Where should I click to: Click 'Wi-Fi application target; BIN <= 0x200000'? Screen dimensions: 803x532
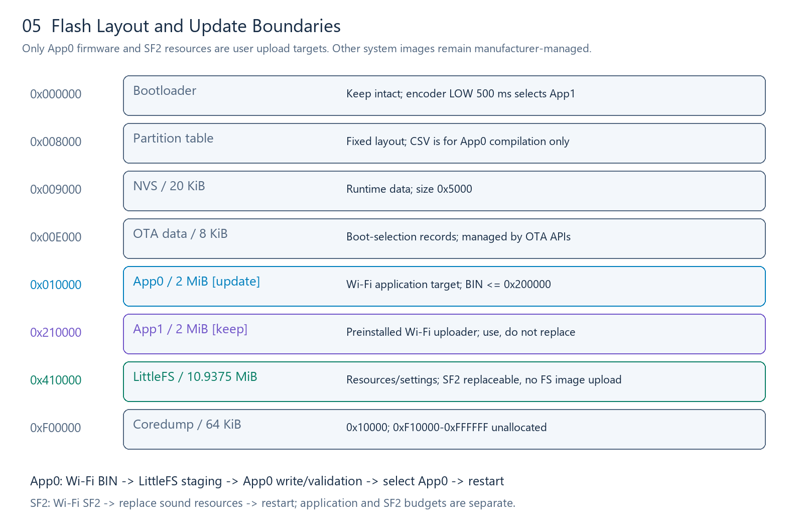pyautogui.click(x=449, y=285)
